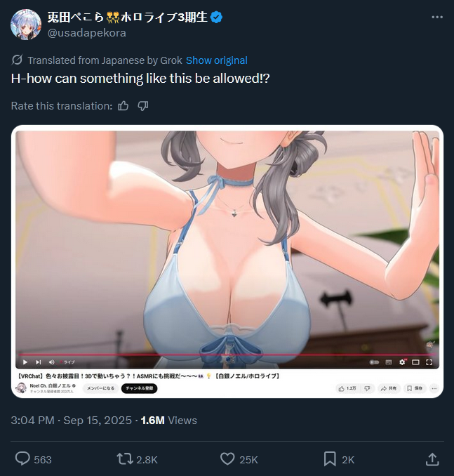The image size is (454, 476).
Task: Rate translation with thumbs down
Action: coord(143,106)
